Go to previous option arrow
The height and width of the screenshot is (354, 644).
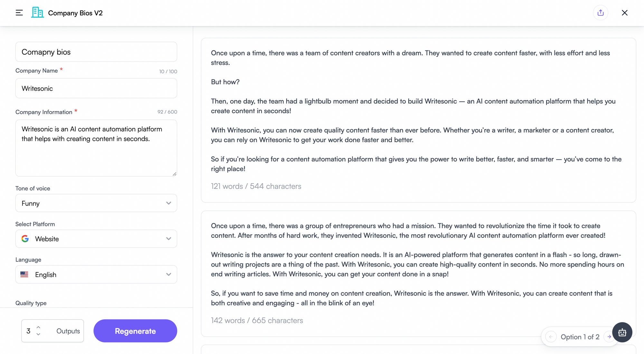tap(551, 337)
